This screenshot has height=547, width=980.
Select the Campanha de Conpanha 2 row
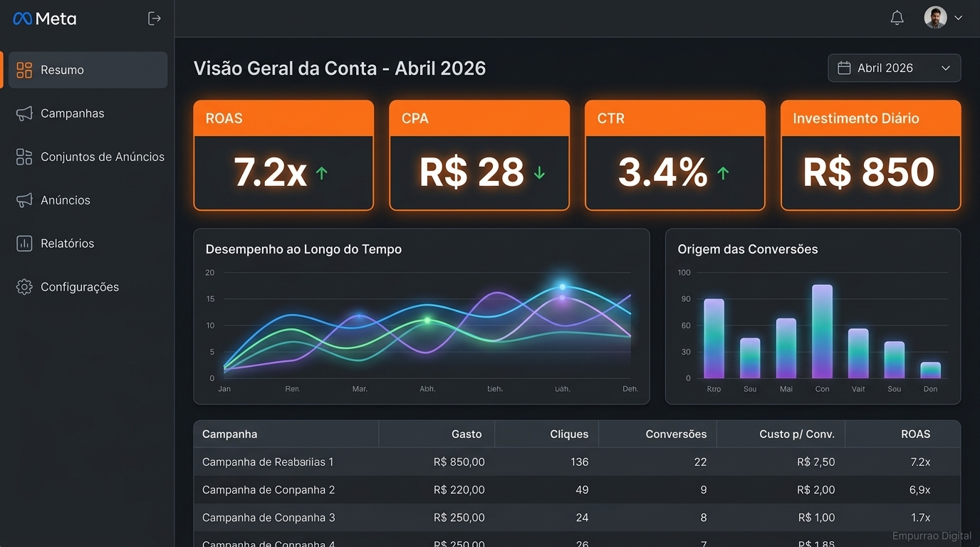[x=577, y=489]
